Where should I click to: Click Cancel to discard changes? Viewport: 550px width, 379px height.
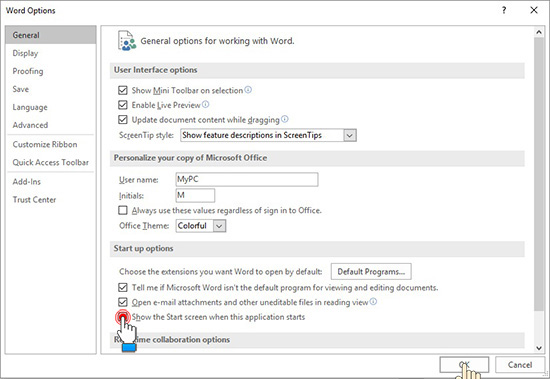(x=520, y=365)
